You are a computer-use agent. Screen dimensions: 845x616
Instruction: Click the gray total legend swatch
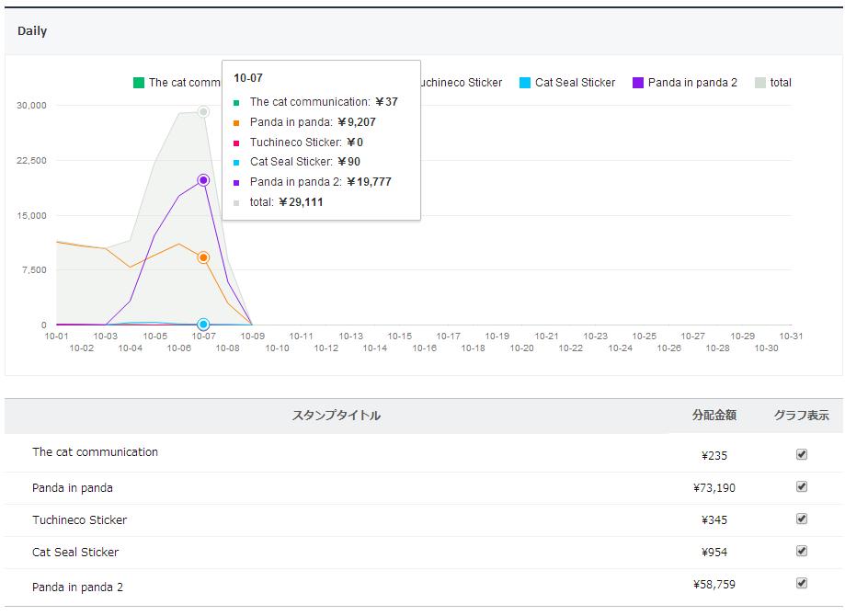tap(760, 83)
